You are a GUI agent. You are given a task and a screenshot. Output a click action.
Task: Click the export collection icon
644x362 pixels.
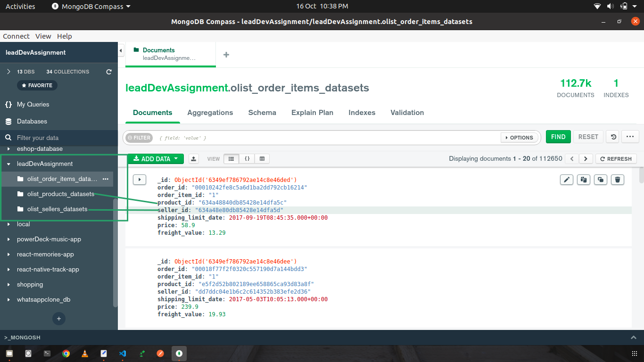click(x=193, y=159)
